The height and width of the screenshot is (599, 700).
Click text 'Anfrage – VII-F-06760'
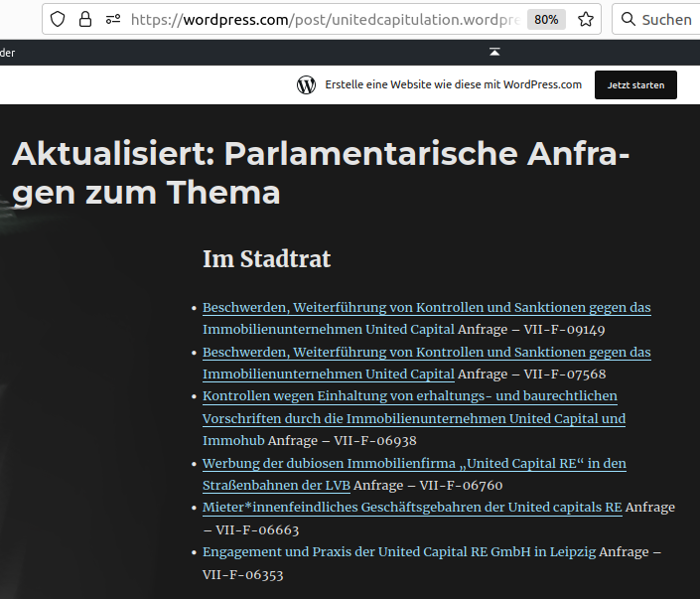click(x=428, y=485)
